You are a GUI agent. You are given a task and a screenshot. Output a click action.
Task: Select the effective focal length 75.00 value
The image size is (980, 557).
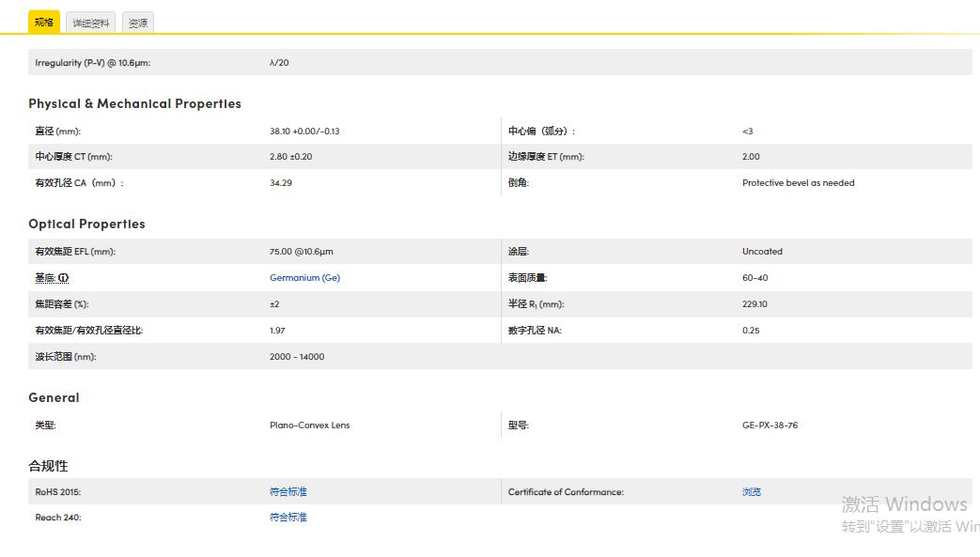pos(300,251)
